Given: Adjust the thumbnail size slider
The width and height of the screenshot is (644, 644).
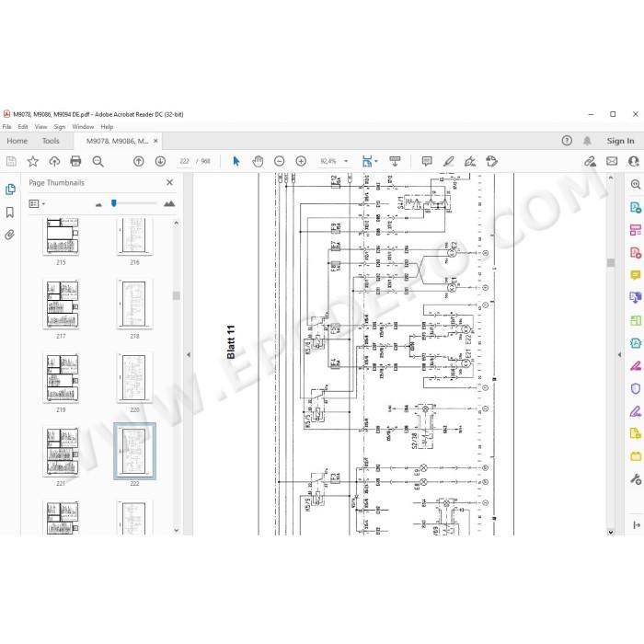Looking at the screenshot, I should 114,203.
